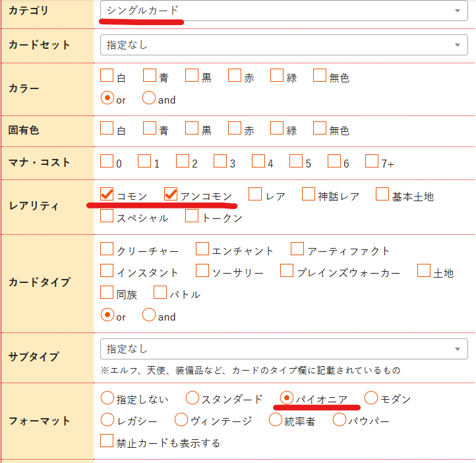Pick the パウパー format radio button
Image resolution: width=476 pixels, height=463 pixels.
pyautogui.click(x=340, y=419)
